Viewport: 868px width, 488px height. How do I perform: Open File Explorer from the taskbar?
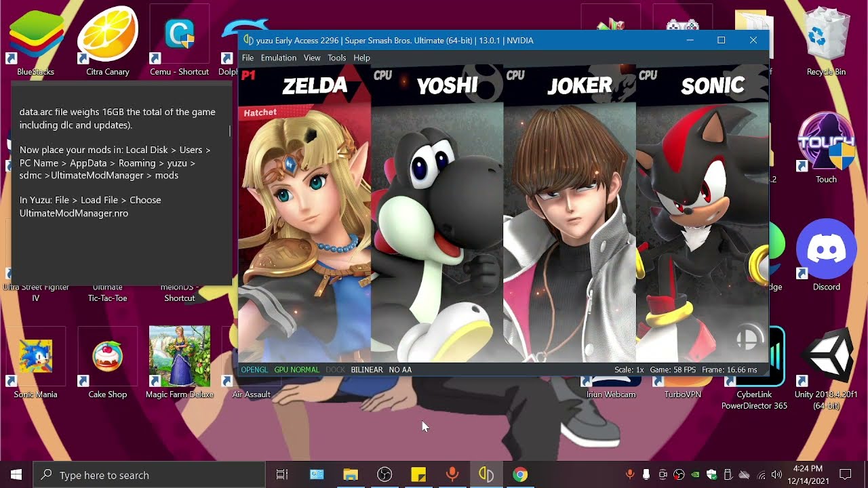click(351, 474)
